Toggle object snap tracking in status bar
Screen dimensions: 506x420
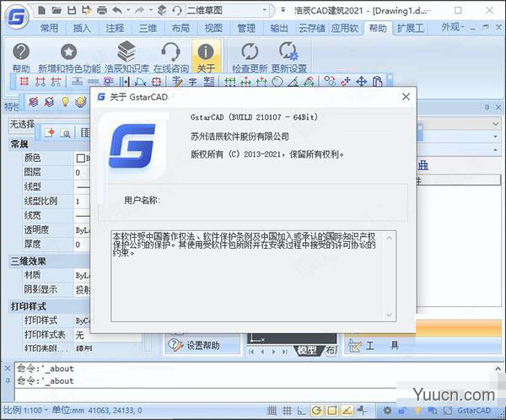coord(347,411)
